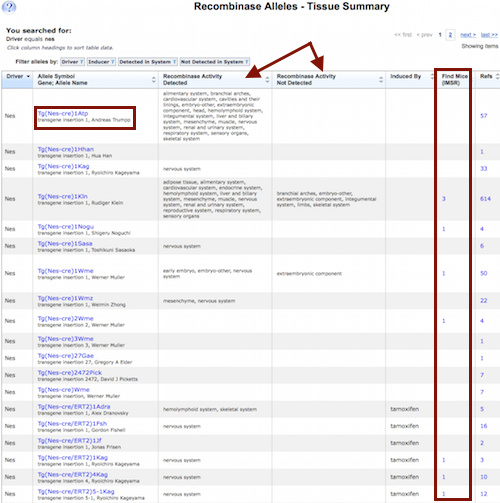Sort Recombinase Activity Not Detected column arrows
The image size is (500, 503).
click(381, 80)
